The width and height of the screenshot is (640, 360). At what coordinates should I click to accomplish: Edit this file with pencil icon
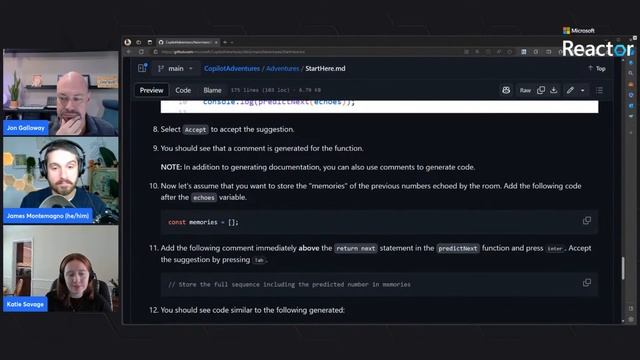[x=570, y=90]
